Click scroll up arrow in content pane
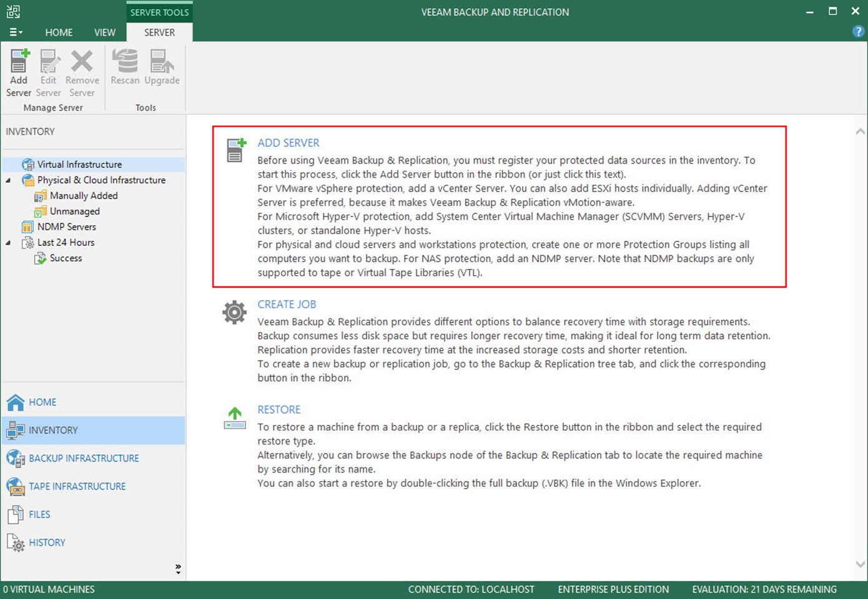The height and width of the screenshot is (599, 868). click(860, 132)
